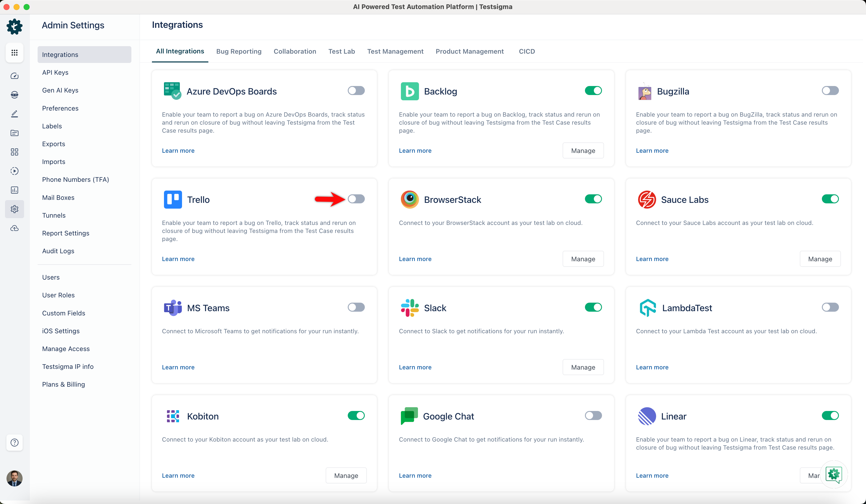This screenshot has height=504, width=866.
Task: Enable the Azure DevOps Boards toggle
Action: click(356, 91)
